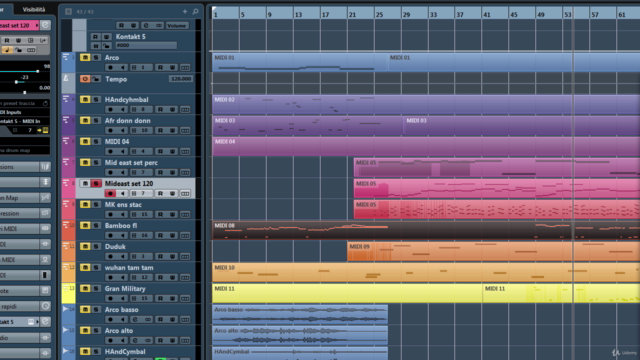Image resolution: width=640 pixels, height=360 pixels.
Task: Unsolo the Mideast set 120 track
Action: pos(96,183)
